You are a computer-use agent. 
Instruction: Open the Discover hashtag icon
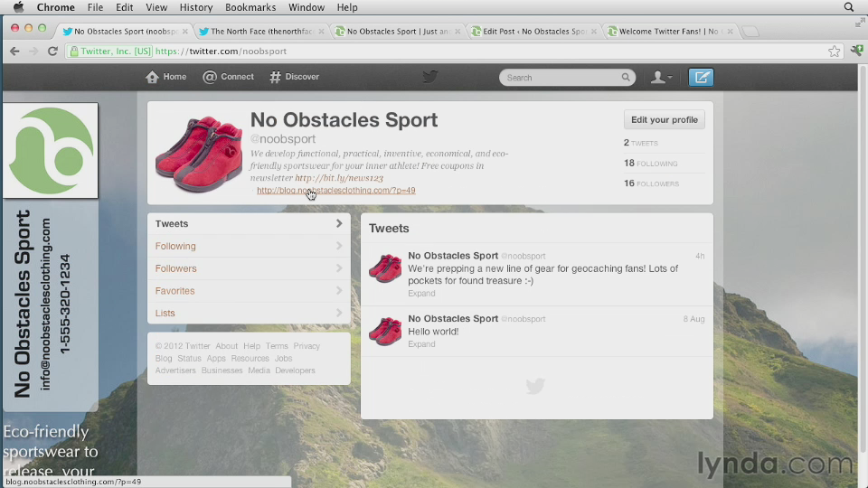pos(275,77)
